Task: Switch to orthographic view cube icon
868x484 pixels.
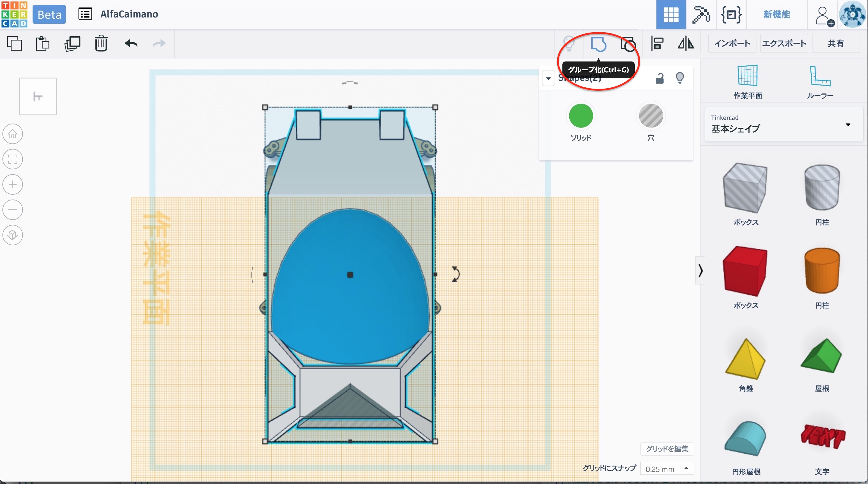Action: click(x=13, y=235)
